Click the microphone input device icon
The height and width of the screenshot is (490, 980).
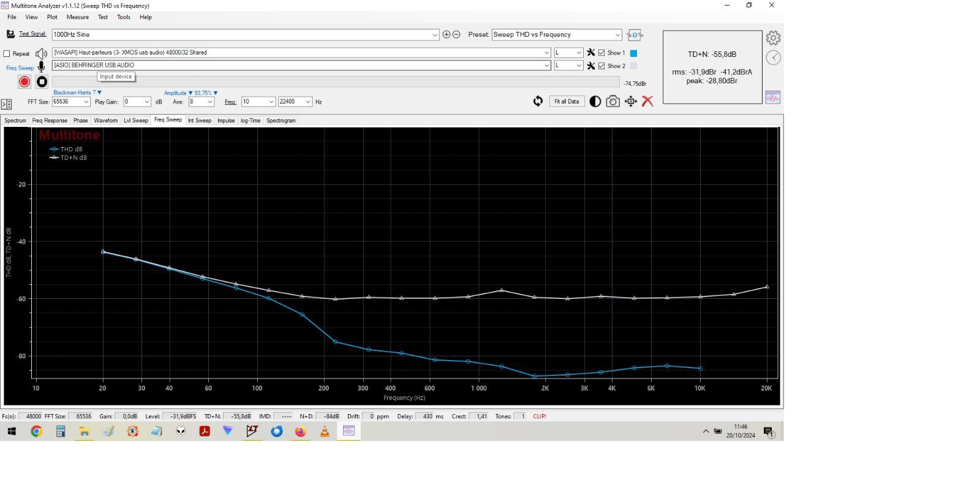[41, 66]
